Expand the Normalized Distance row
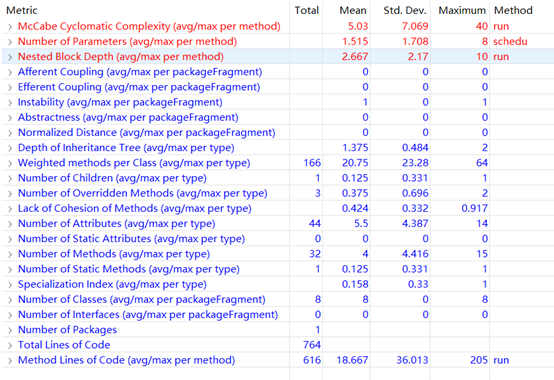The height and width of the screenshot is (380, 554). pos(10,133)
